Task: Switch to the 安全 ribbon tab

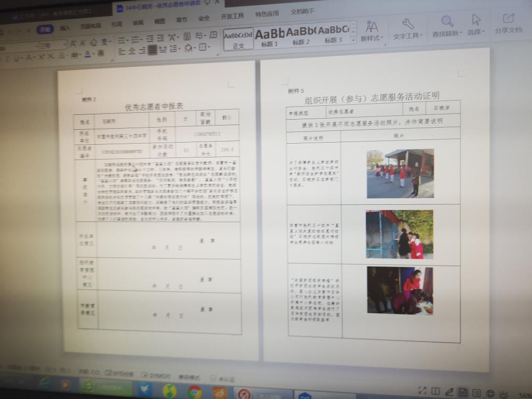Action: click(x=204, y=18)
